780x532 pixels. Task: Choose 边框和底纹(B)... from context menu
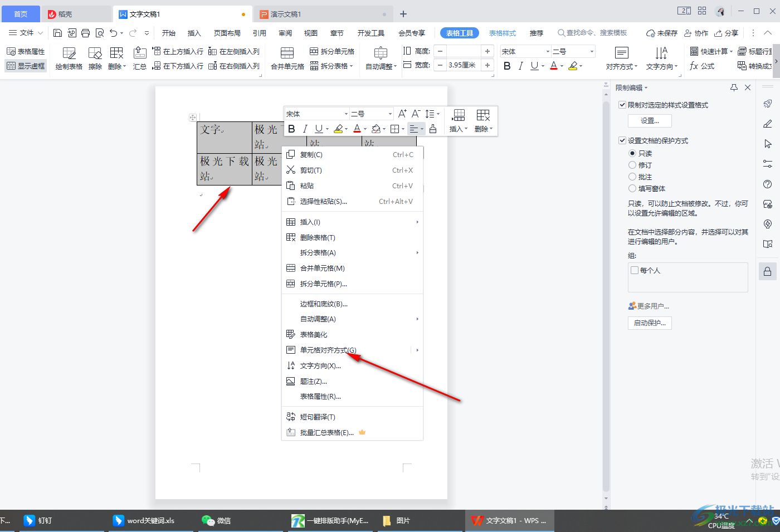tap(353, 304)
